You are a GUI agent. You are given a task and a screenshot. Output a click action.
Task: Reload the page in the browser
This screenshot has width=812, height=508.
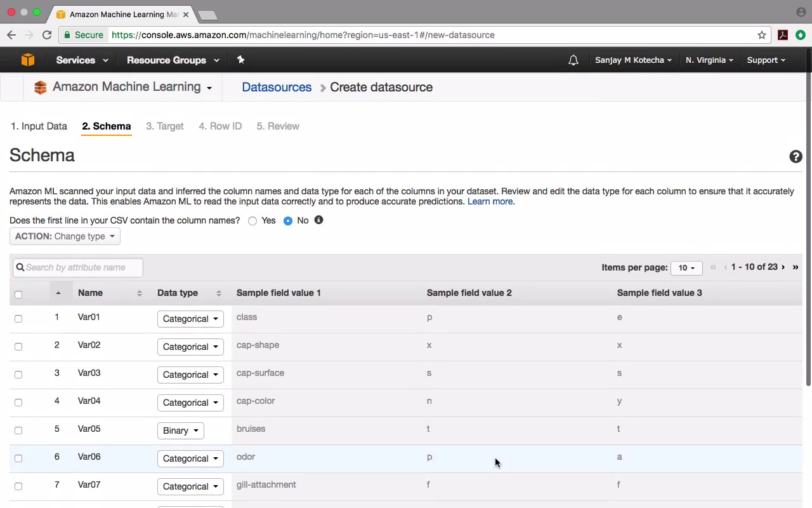pyautogui.click(x=47, y=35)
